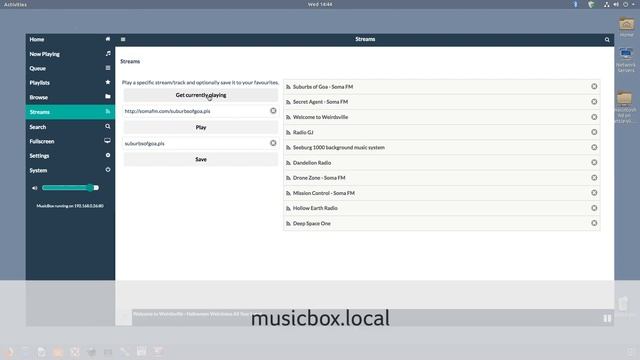The image size is (640, 360).
Task: Delete Welcome to Weirdsville entry
Action: click(594, 117)
